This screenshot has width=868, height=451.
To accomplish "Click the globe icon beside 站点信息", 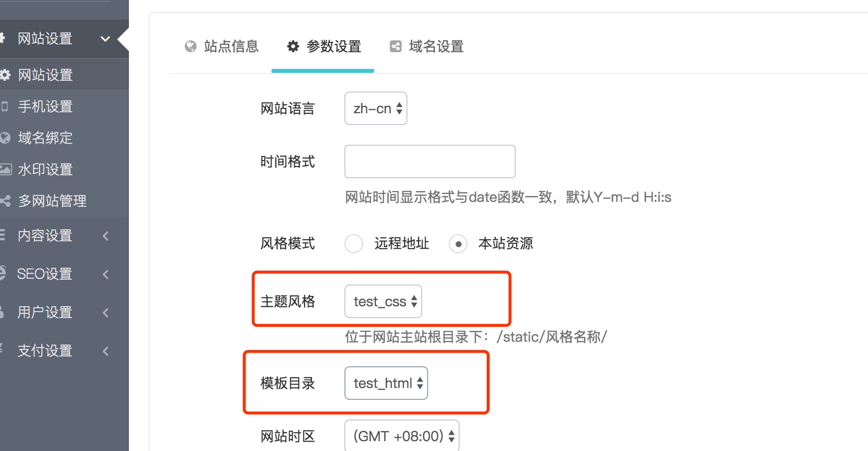I will coord(190,46).
